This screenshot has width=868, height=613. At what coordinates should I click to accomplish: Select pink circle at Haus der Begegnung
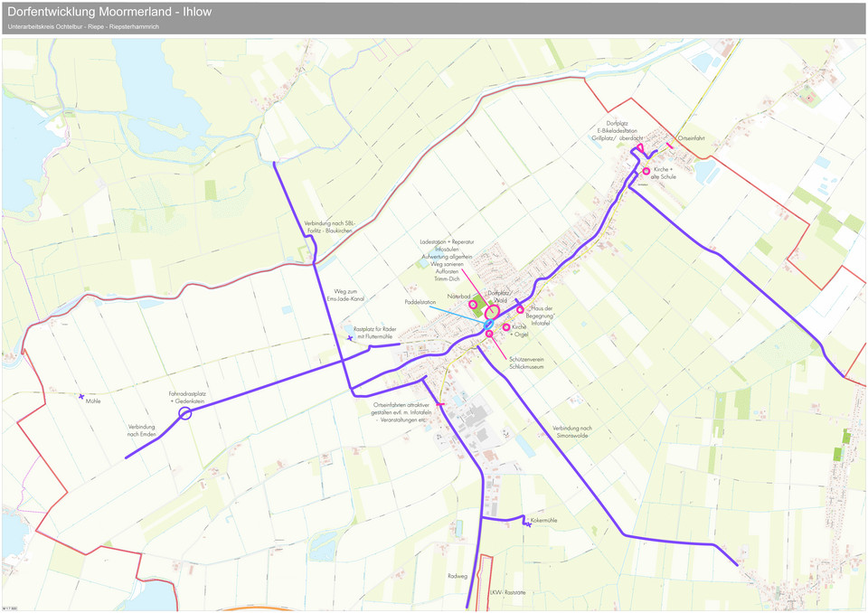[520, 310]
